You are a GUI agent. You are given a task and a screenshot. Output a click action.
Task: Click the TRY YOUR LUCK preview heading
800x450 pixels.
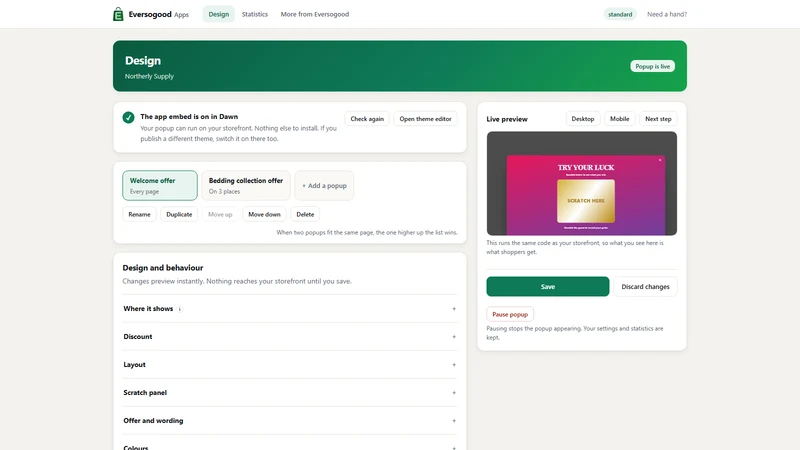point(586,167)
